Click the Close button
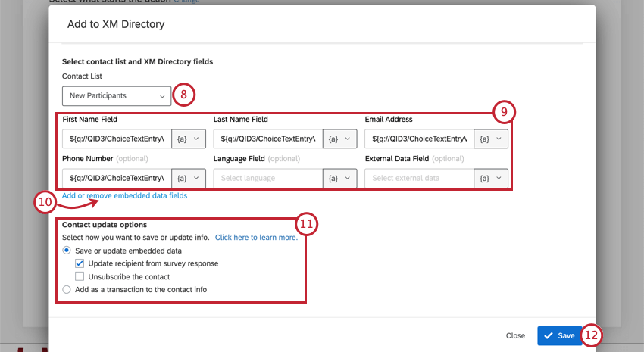Screen dimensions: 644x352 point(515,335)
